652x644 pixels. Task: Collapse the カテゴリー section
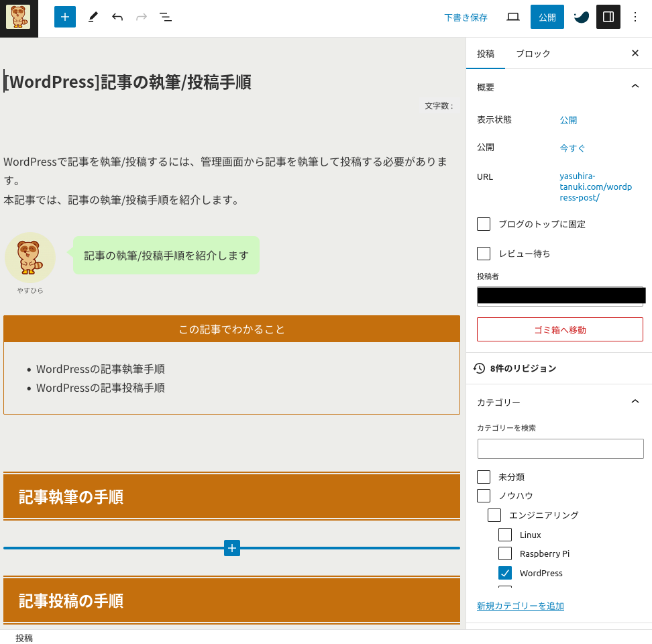tap(559, 402)
